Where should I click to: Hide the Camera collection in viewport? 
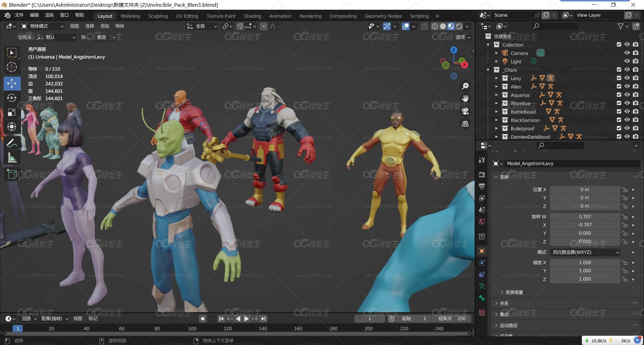pos(627,53)
